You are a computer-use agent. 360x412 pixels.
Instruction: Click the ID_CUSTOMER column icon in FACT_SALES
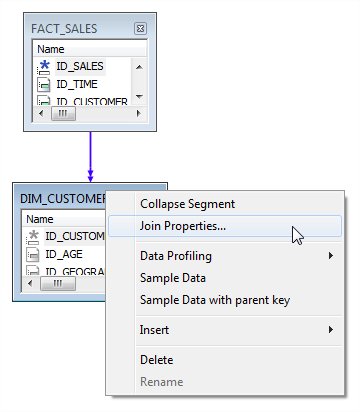44,100
